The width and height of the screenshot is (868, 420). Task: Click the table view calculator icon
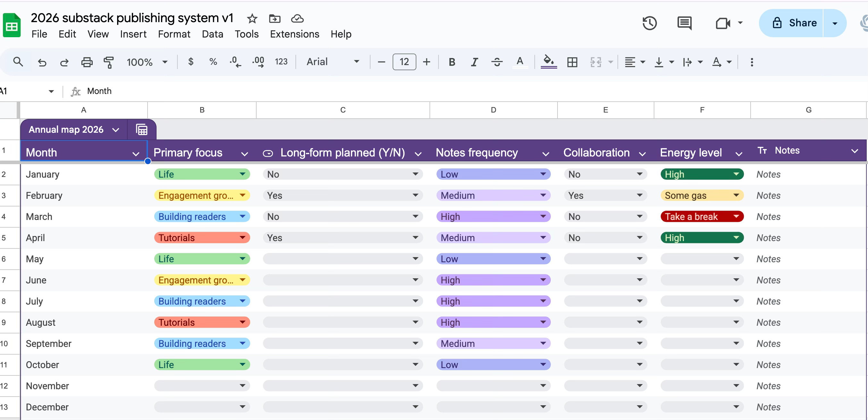141,130
